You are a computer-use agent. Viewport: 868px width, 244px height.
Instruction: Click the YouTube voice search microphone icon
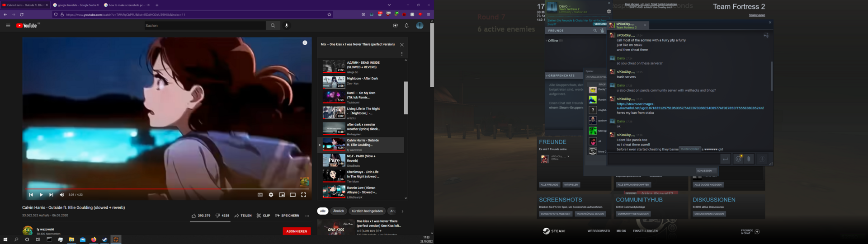point(286,26)
